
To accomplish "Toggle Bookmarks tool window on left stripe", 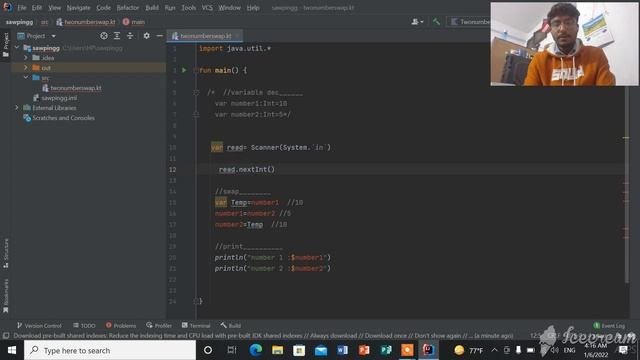I will click(6, 296).
